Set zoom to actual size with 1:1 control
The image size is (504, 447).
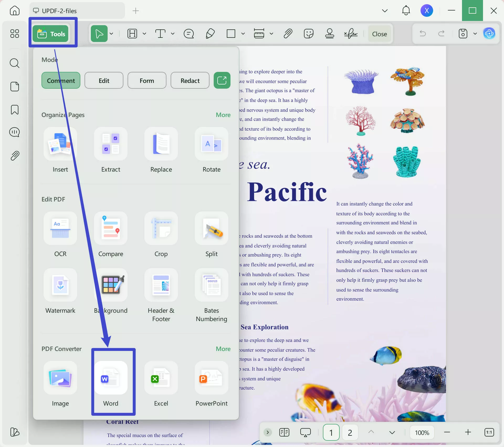click(489, 432)
